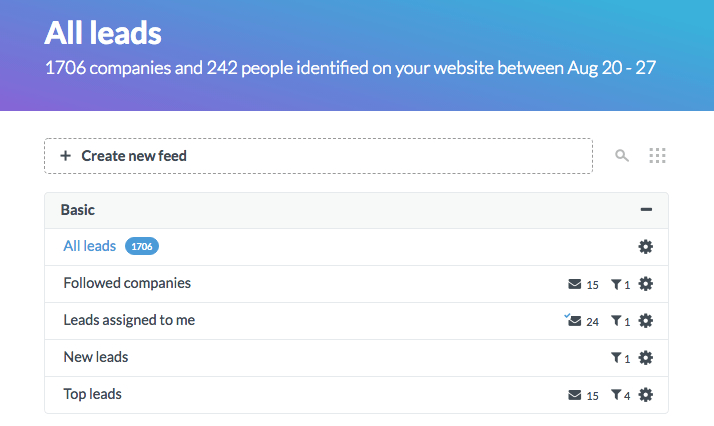Select the Top leads feed
Image resolution: width=714 pixels, height=426 pixels.
coord(92,394)
